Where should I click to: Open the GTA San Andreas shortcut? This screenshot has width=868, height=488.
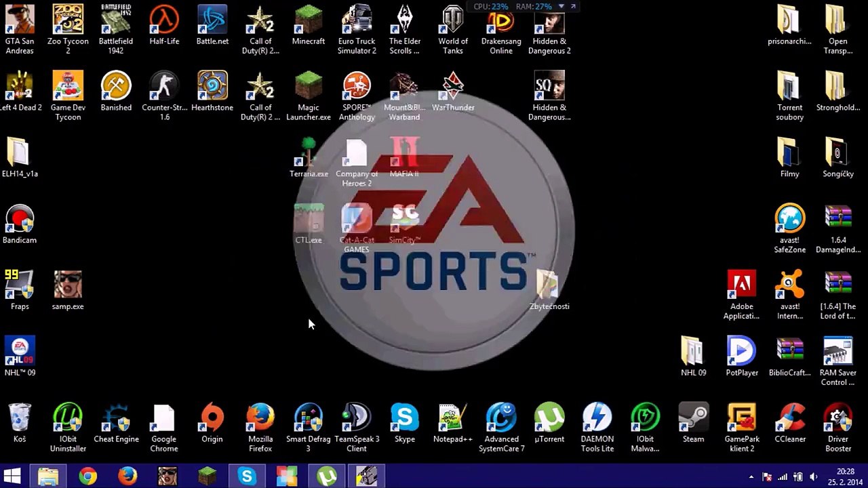20,29
